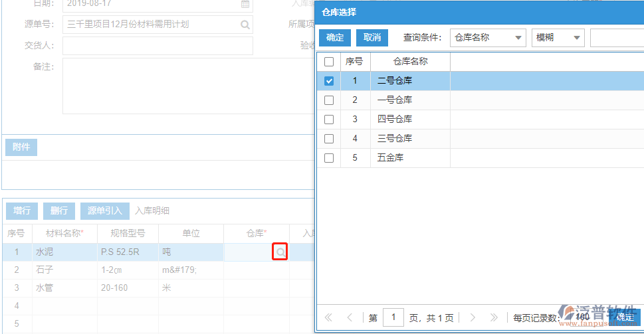
Task: Click 删行 to delete a row
Action: [x=59, y=211]
